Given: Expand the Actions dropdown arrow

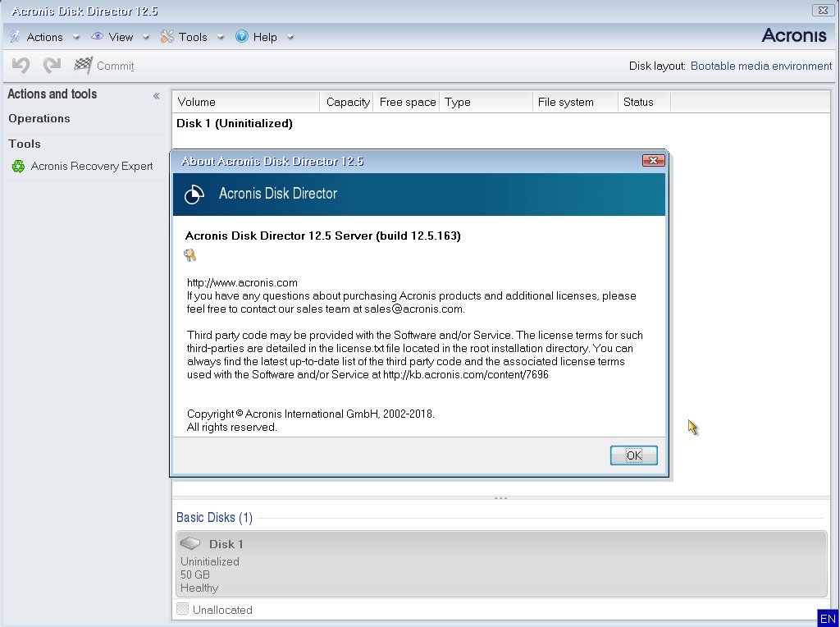Looking at the screenshot, I should (76, 37).
